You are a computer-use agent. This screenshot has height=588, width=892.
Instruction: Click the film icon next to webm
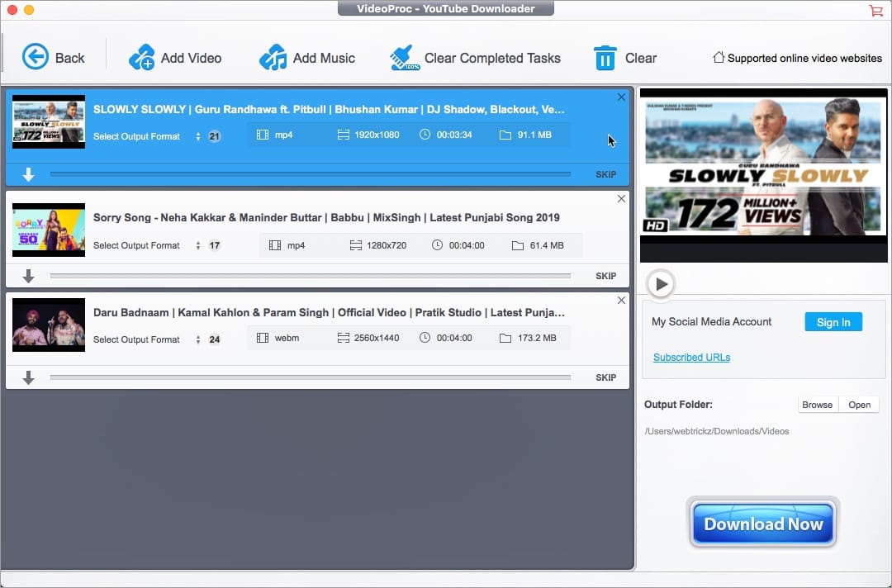pyautogui.click(x=263, y=338)
